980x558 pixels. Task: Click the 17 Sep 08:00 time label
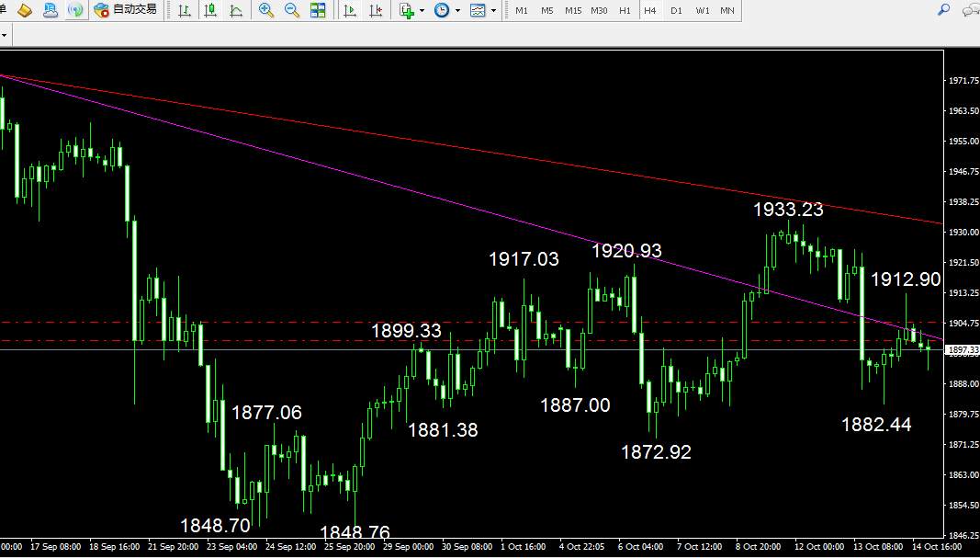56,547
